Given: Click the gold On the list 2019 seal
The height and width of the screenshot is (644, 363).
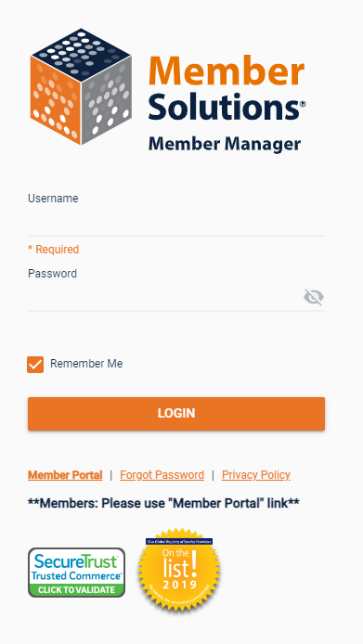Looking at the screenshot, I should click(x=179, y=570).
